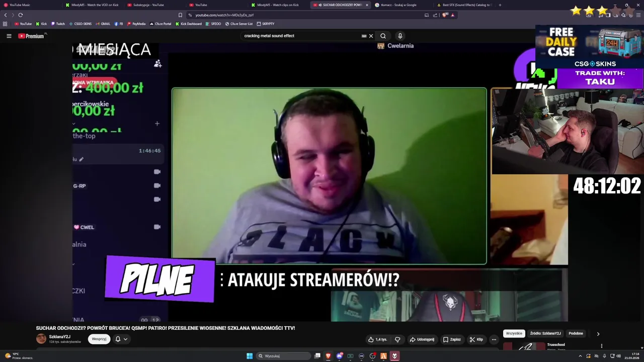Go to YouTube Premium home logo
The image size is (644, 362).
pos(31,36)
